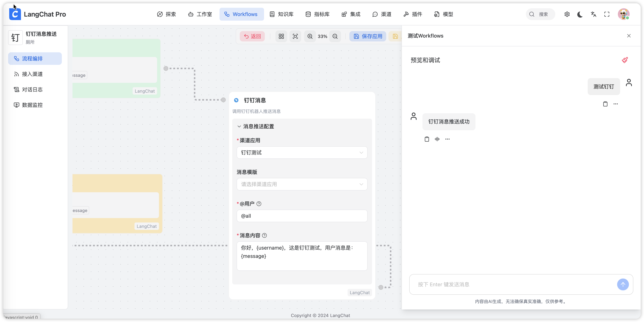Toggle dark mode with moon icon
Image resolution: width=644 pixels, height=322 pixels.
tap(580, 14)
